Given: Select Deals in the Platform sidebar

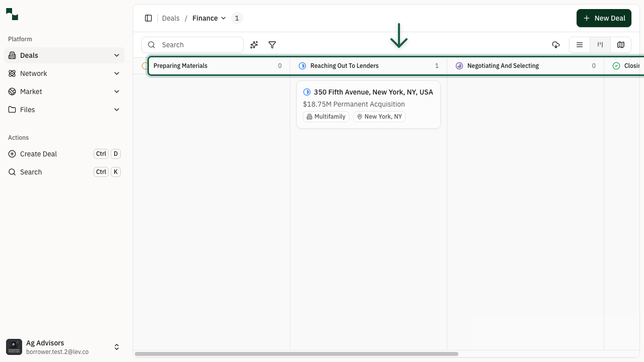Looking at the screenshot, I should point(29,55).
